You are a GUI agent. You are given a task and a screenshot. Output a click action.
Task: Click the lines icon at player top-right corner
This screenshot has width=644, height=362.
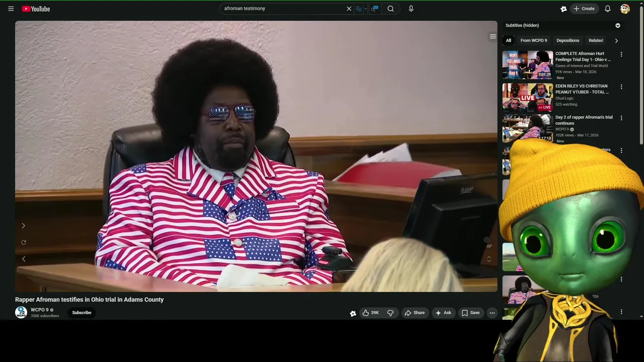coord(493,36)
